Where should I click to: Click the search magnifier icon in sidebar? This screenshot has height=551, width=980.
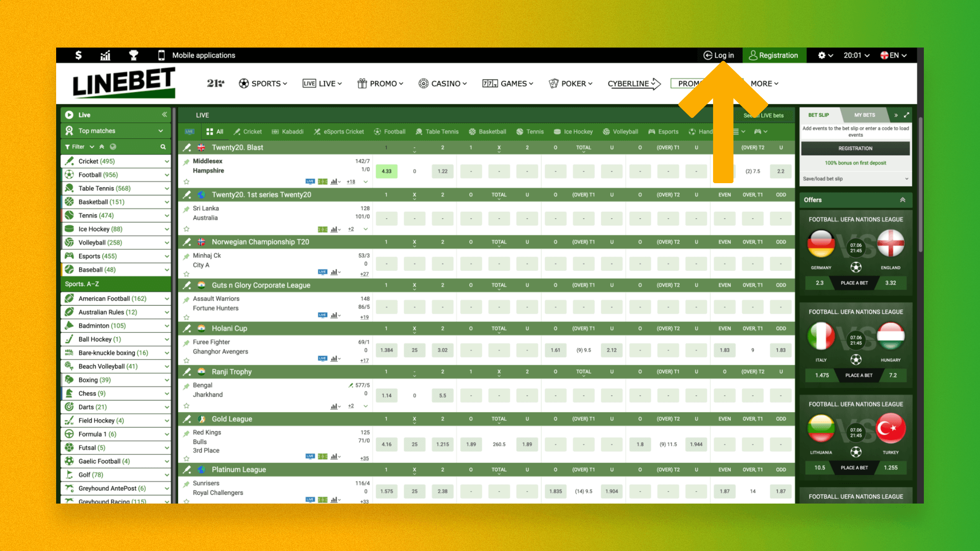pyautogui.click(x=163, y=146)
